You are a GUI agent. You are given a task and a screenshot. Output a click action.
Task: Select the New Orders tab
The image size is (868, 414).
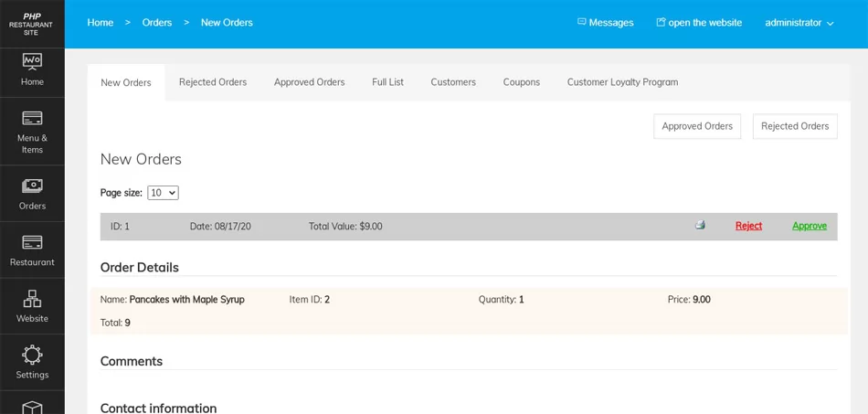pos(126,82)
